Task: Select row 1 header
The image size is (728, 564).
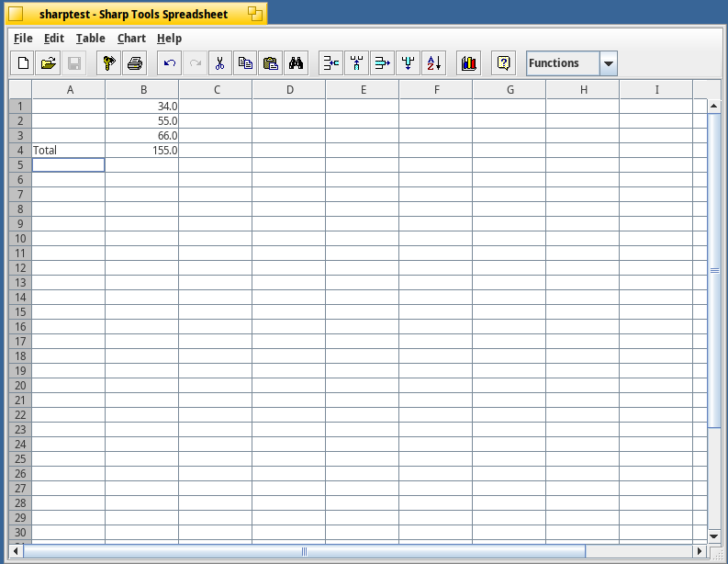Action: click(x=20, y=106)
